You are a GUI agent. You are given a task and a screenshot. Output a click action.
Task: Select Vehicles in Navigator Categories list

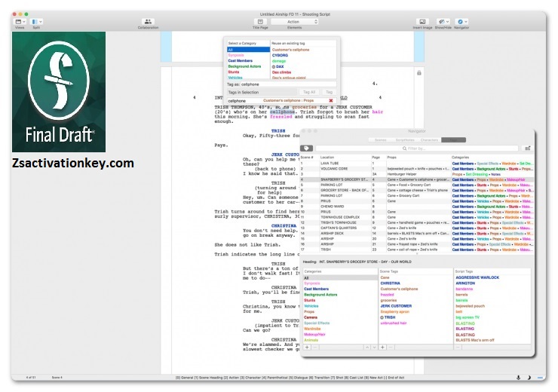(311, 306)
